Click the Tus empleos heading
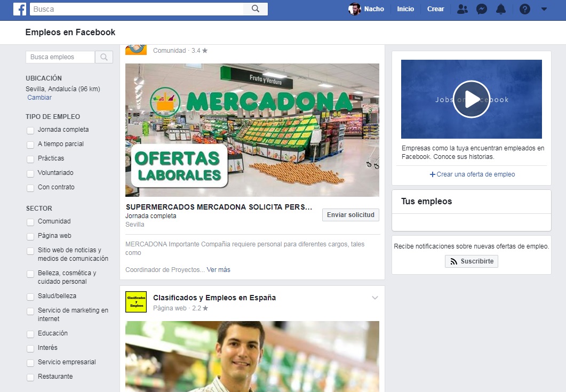The image size is (566, 392). click(426, 202)
